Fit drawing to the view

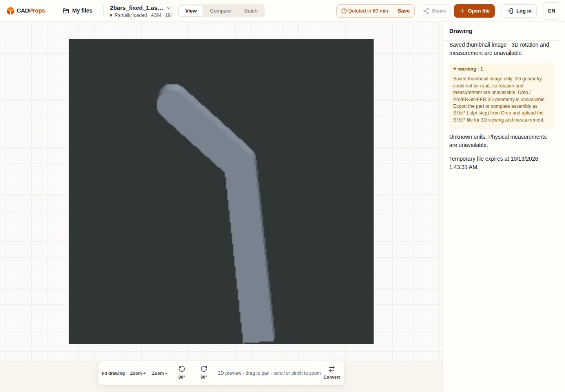click(113, 373)
